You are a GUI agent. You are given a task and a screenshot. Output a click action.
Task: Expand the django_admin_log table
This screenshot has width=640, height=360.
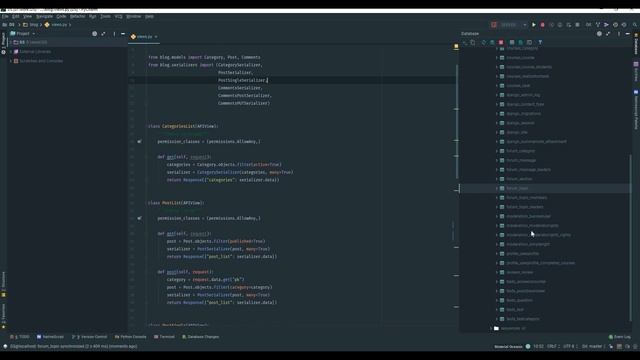tap(497, 95)
